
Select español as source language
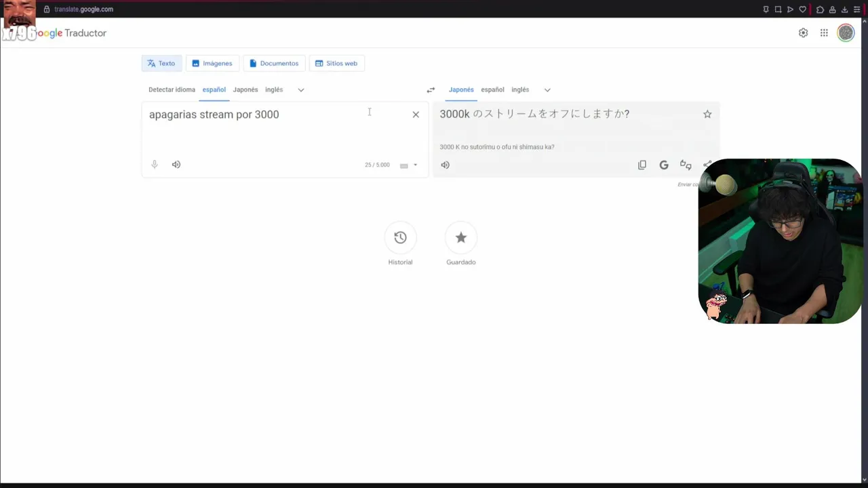point(214,89)
